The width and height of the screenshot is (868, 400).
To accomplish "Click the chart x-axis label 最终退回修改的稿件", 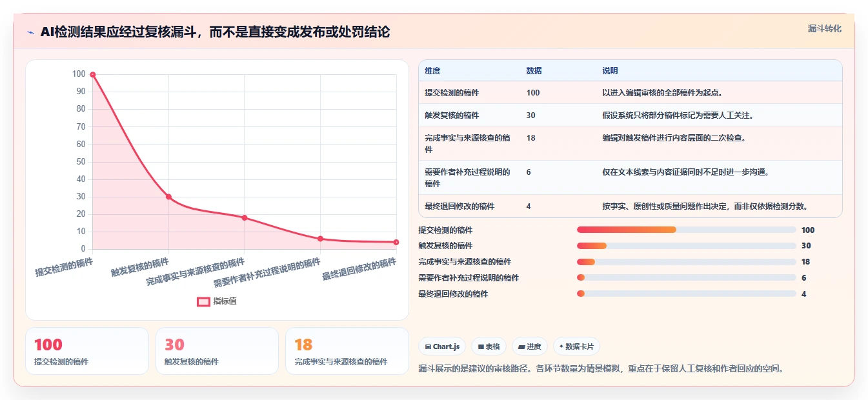I will (359, 269).
